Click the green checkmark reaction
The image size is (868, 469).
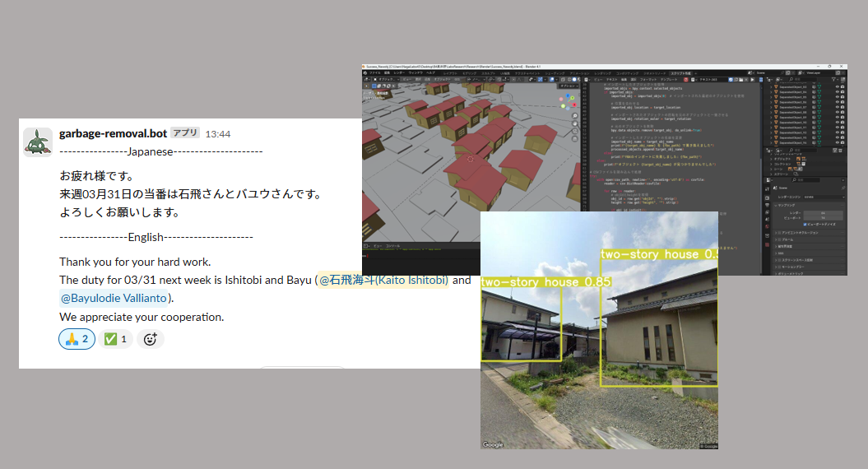[x=116, y=339]
